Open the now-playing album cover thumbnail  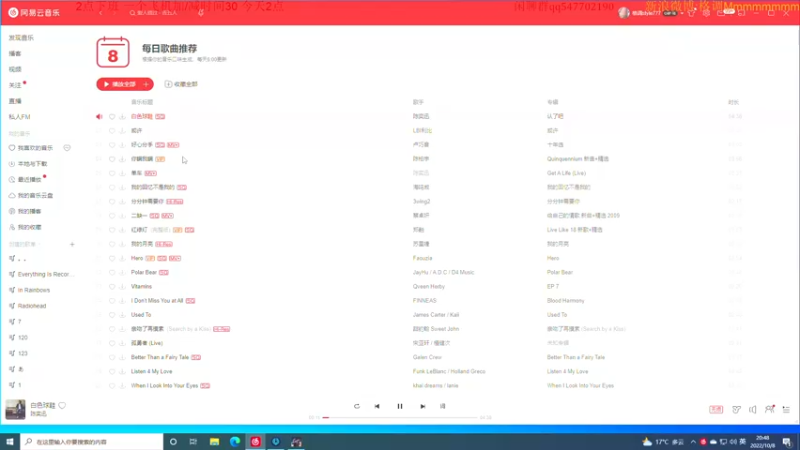point(15,409)
